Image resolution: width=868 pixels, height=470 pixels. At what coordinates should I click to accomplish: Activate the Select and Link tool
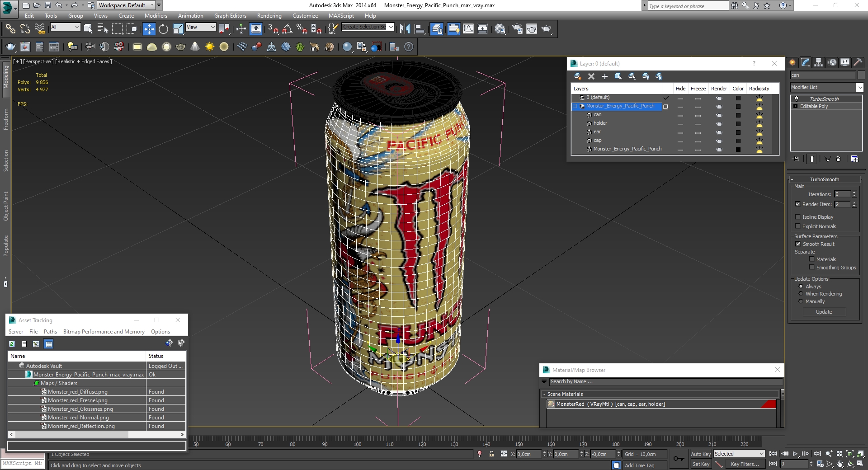click(10, 29)
